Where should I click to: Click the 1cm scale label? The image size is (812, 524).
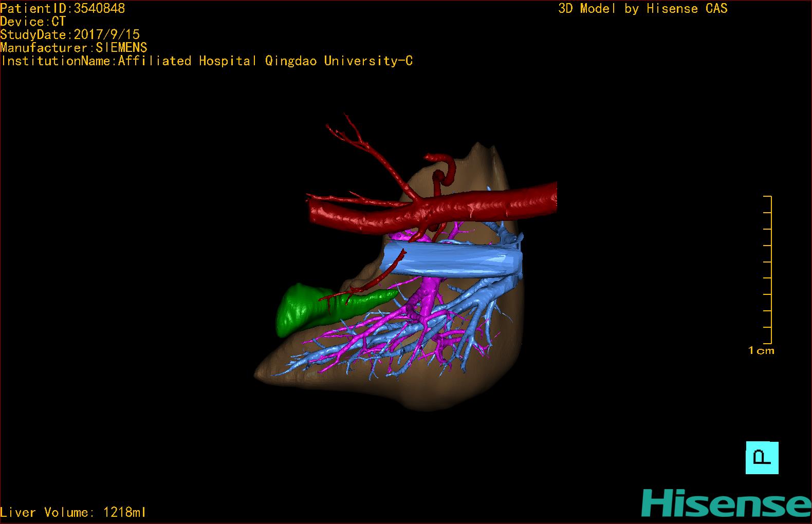point(761,351)
